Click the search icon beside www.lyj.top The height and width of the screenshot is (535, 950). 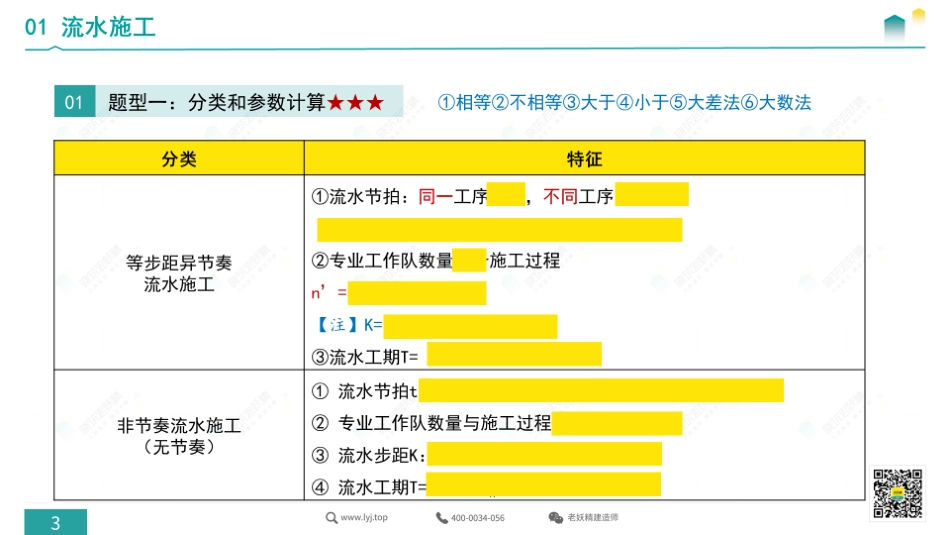[331, 517]
